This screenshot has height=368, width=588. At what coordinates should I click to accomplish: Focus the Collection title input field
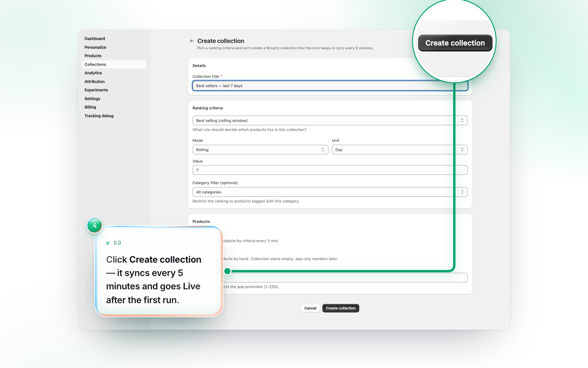coord(330,86)
